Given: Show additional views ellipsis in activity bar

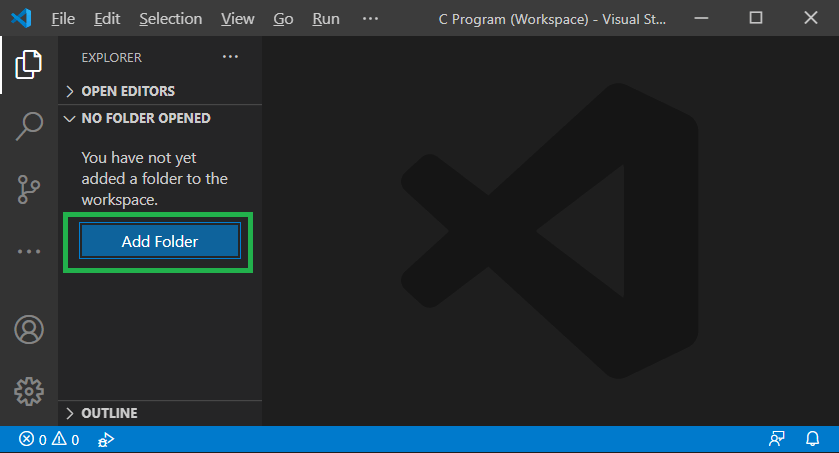Looking at the screenshot, I should point(29,251).
